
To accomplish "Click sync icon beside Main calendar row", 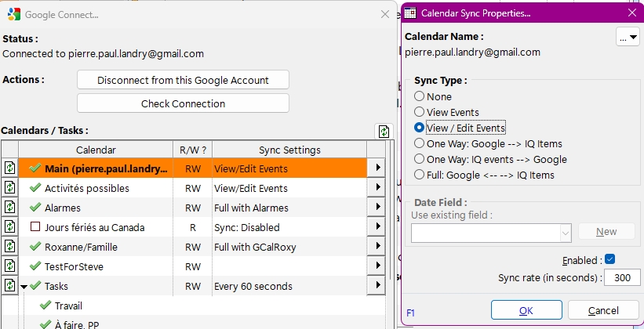I will point(10,168).
